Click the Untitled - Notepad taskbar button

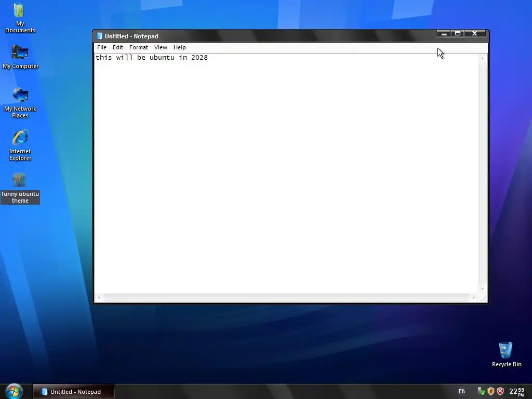[74, 392]
